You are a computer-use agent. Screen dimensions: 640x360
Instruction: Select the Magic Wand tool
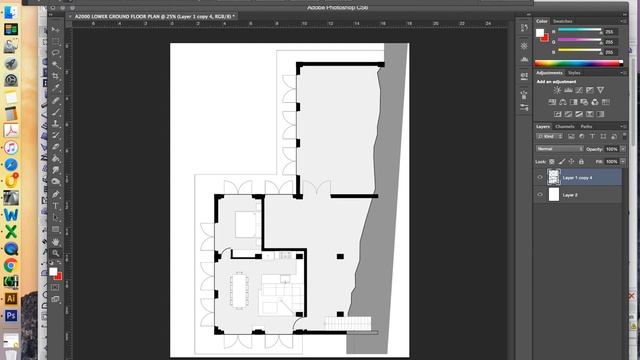(x=56, y=64)
